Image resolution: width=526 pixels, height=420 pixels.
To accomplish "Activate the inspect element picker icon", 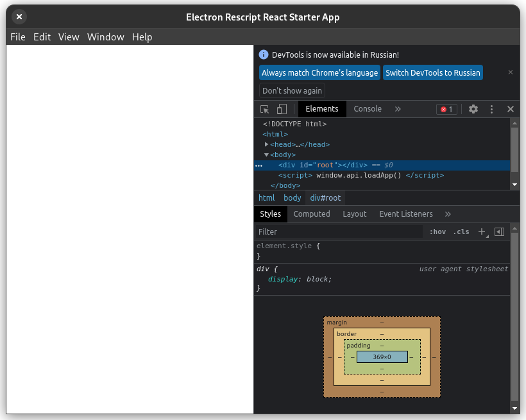I will (265, 109).
